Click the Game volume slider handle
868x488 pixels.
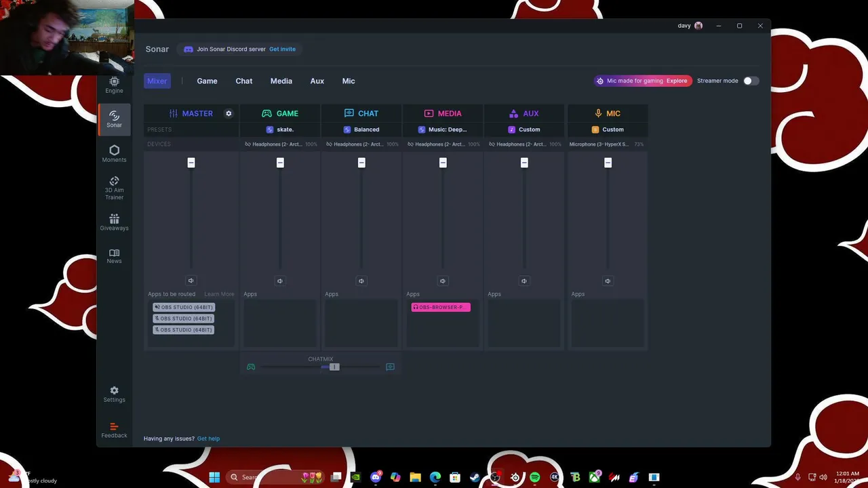coord(280,163)
